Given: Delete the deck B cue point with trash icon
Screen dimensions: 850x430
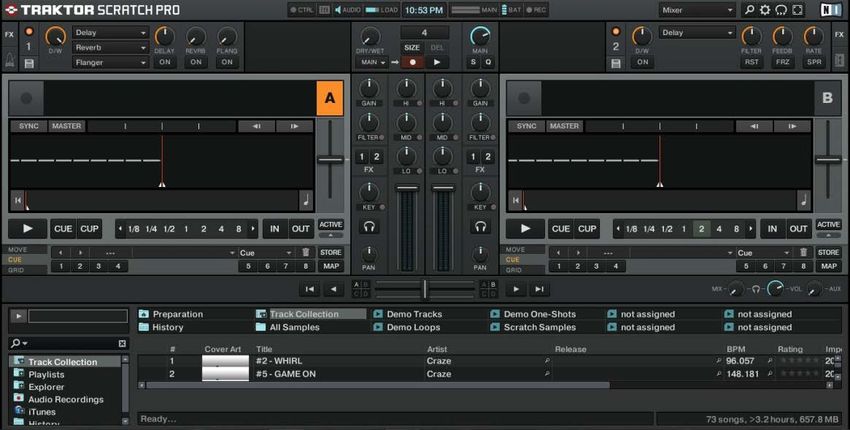Looking at the screenshot, I should [803, 253].
